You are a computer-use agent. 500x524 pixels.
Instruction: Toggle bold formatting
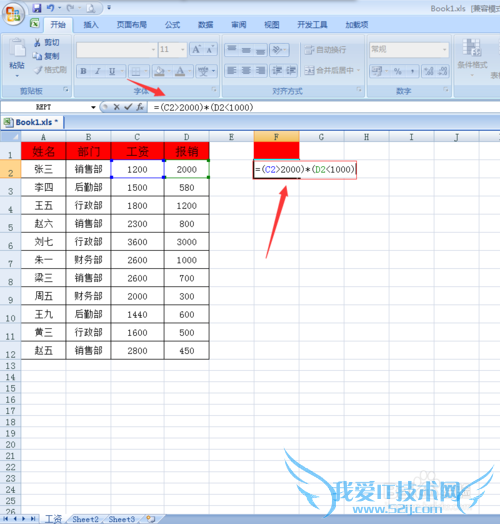(x=83, y=71)
